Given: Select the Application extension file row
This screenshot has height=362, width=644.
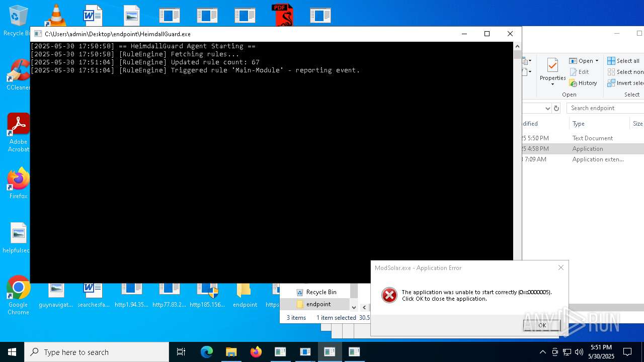Looking at the screenshot, I should pos(583,159).
